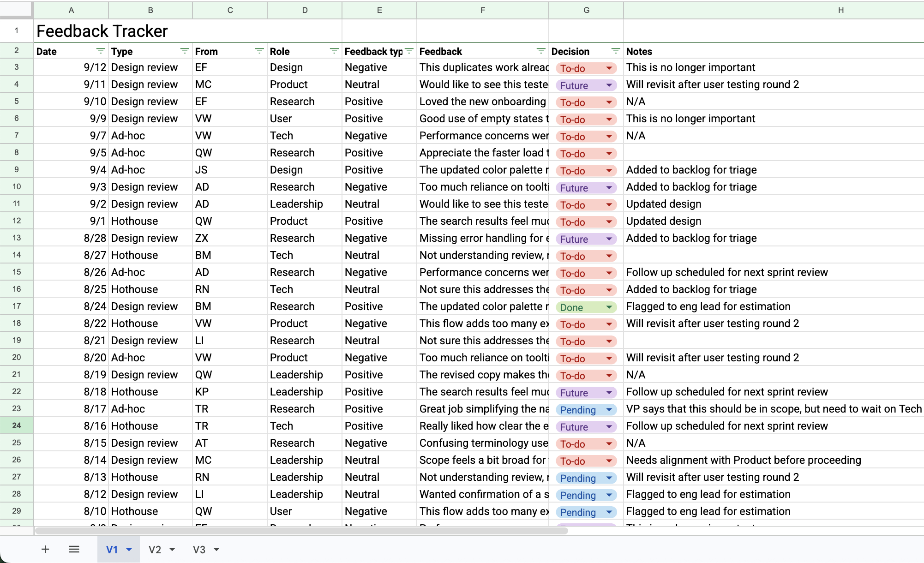Select 'Confusing terminology use' feedback cell
This screenshot has width=924, height=563.
point(483,443)
